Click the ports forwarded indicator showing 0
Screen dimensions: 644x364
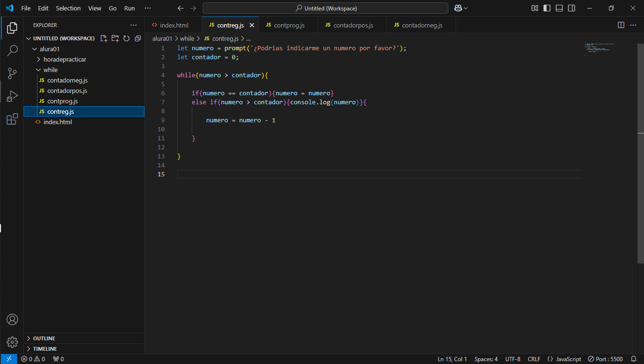(58, 359)
